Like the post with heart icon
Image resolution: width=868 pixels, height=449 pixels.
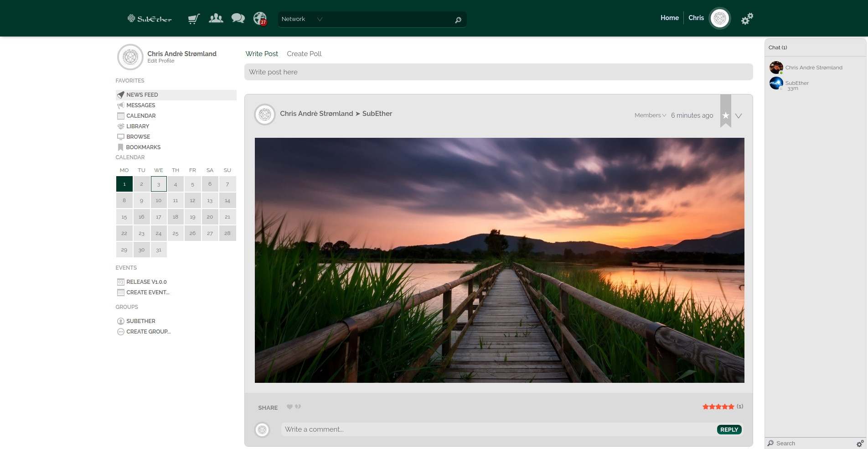point(289,407)
